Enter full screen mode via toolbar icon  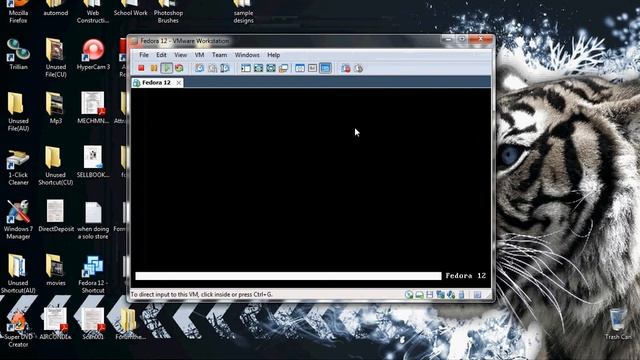click(x=271, y=68)
